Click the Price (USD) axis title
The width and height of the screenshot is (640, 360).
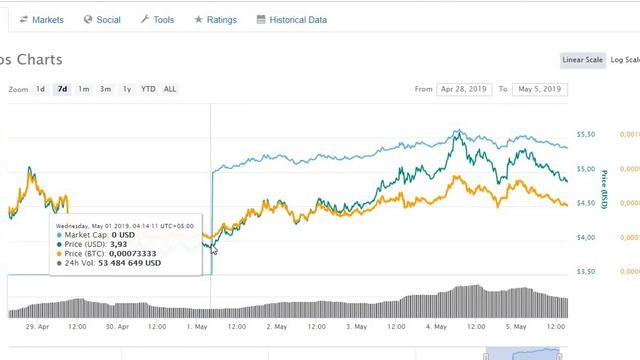click(x=604, y=189)
